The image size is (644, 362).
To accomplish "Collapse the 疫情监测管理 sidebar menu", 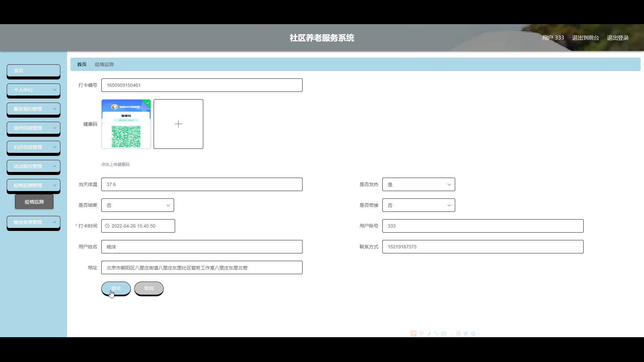I will [34, 185].
